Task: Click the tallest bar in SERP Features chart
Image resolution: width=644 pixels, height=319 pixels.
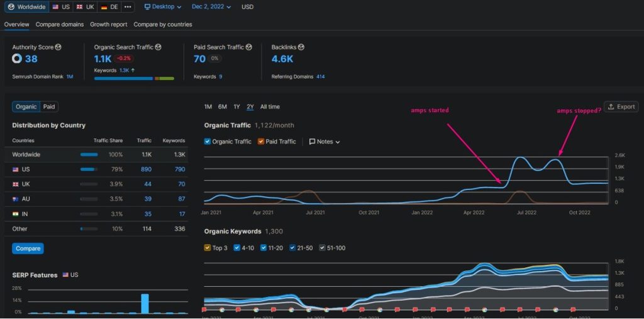Action: (x=145, y=303)
